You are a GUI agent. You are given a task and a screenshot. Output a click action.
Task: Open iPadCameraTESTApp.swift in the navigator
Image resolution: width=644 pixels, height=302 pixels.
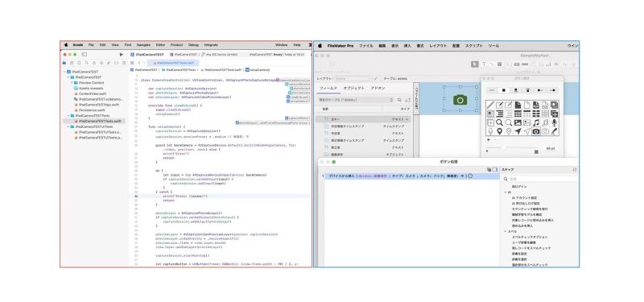pyautogui.click(x=96, y=105)
